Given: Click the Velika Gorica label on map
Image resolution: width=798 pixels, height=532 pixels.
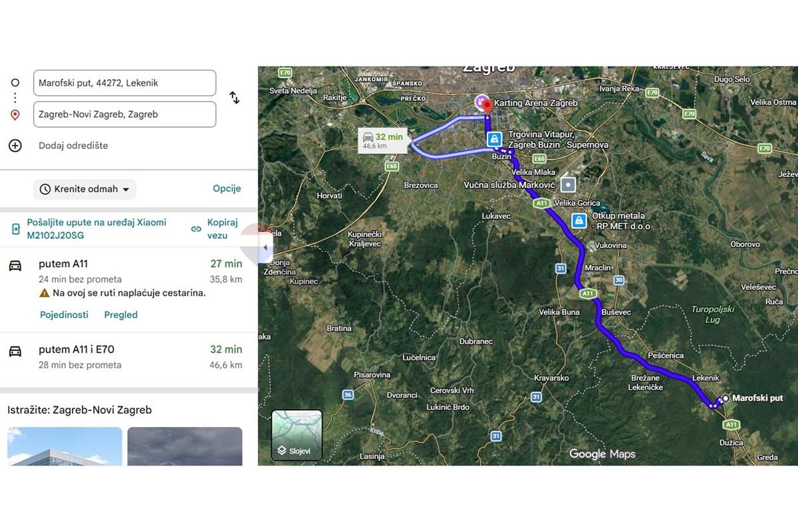Looking at the screenshot, I should pos(577,203).
